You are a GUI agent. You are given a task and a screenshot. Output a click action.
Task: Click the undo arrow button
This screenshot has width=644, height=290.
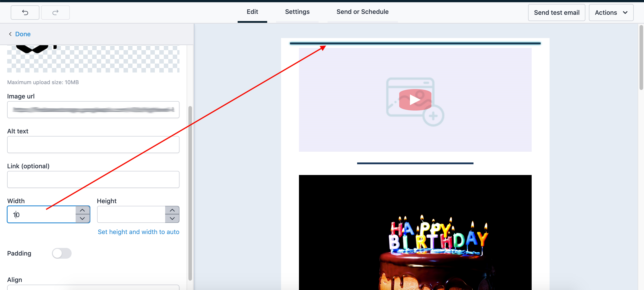[x=25, y=12]
